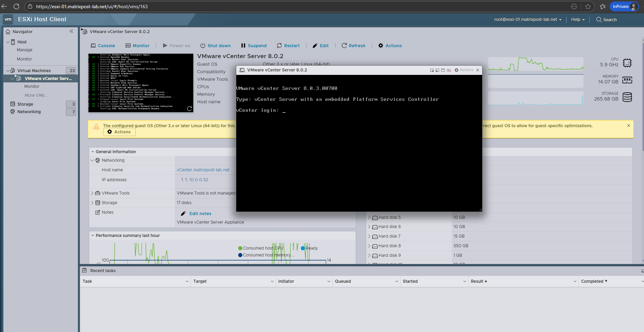Open the Help menu

(x=578, y=19)
